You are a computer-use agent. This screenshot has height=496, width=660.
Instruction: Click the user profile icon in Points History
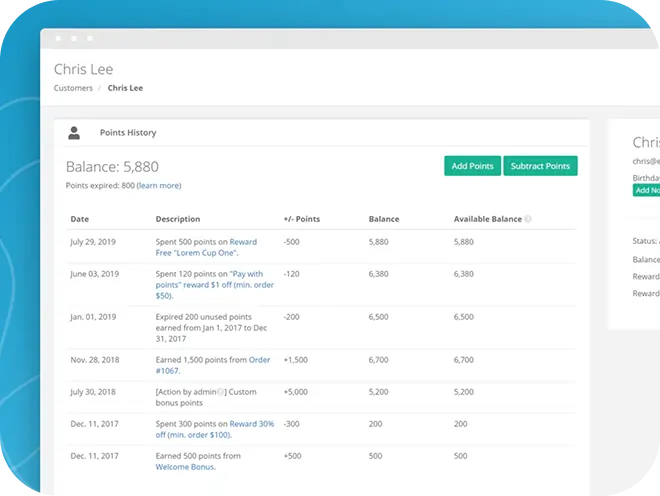tap(74, 132)
